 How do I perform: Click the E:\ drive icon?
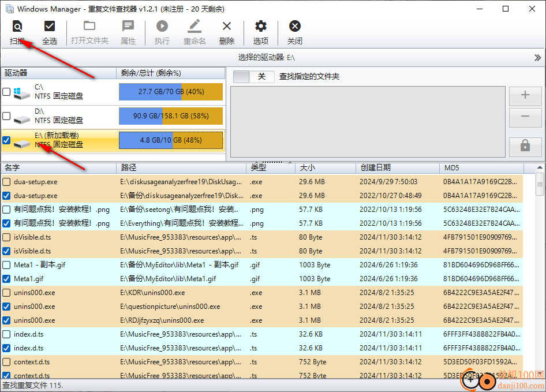click(x=21, y=143)
